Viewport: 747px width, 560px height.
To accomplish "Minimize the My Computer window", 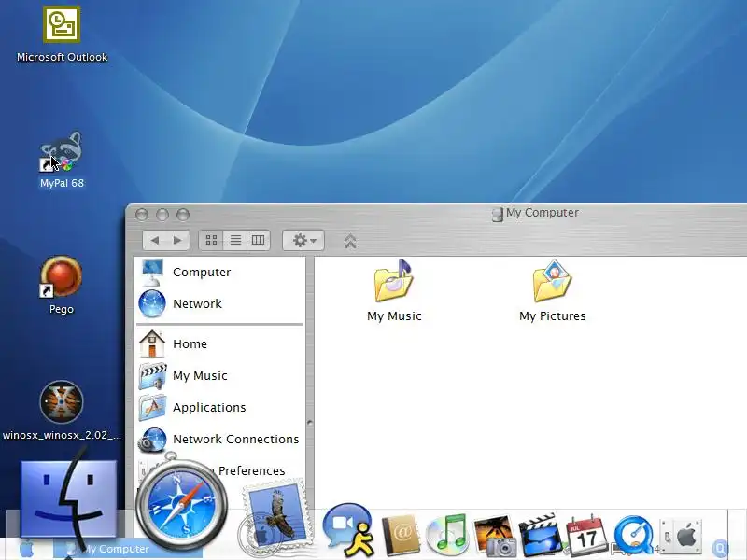I will 162,215.
